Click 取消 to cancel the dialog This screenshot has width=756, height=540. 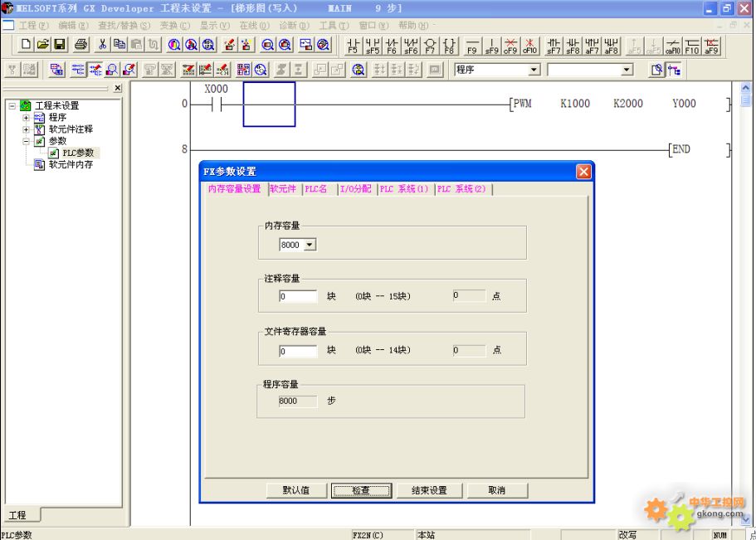coord(497,490)
